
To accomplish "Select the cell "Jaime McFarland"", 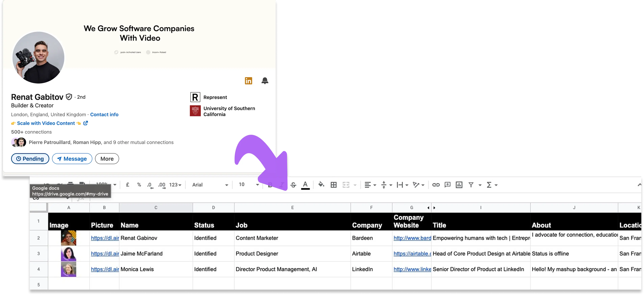I will coord(156,253).
